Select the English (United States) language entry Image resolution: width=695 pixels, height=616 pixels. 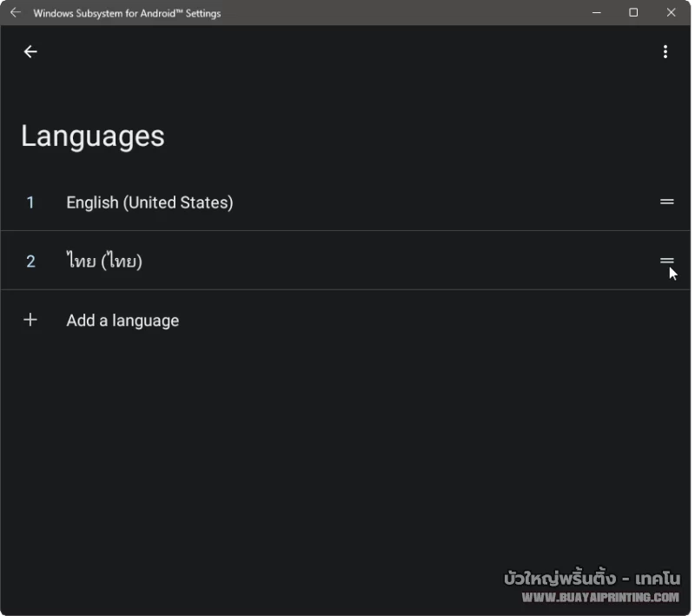tap(149, 202)
